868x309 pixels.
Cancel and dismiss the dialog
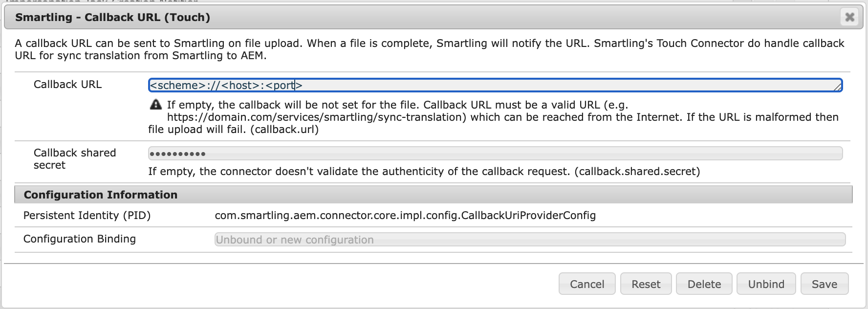pyautogui.click(x=587, y=284)
